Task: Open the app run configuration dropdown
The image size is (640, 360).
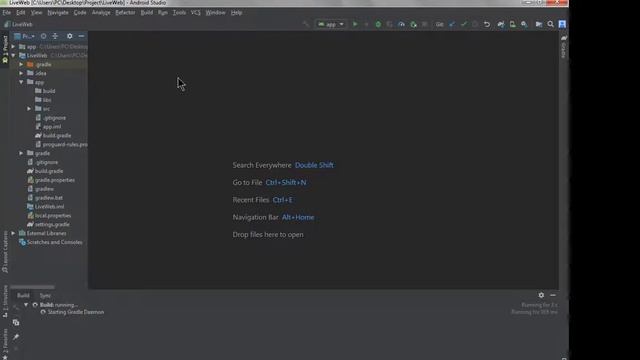Action: pos(331,24)
